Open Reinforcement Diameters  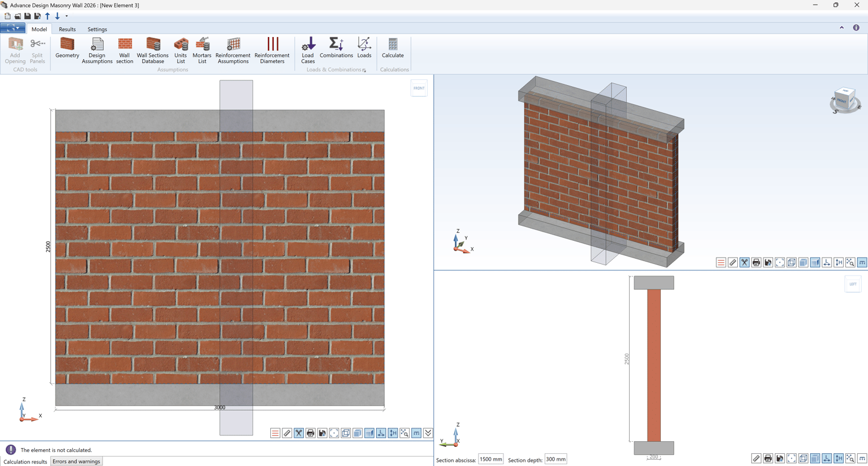point(272,50)
